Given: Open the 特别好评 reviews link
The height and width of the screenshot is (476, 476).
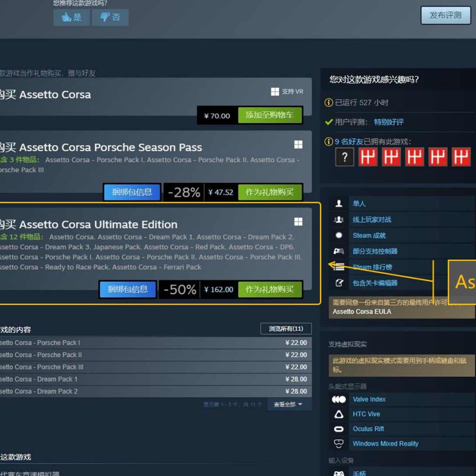Looking at the screenshot, I should (389, 122).
